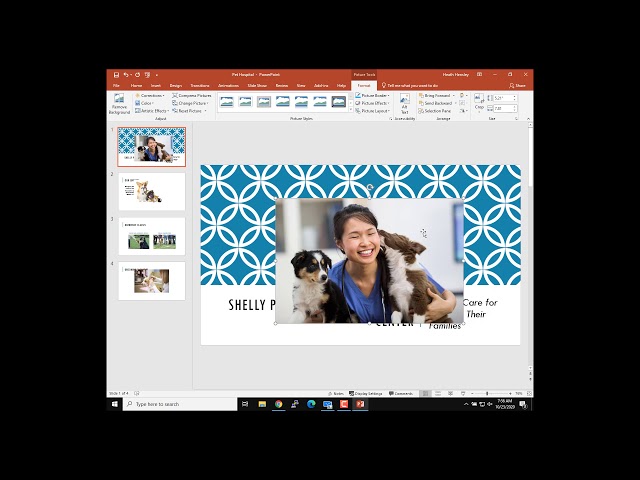Select the third picture style with gray frame
640x480 pixels.
click(264, 102)
